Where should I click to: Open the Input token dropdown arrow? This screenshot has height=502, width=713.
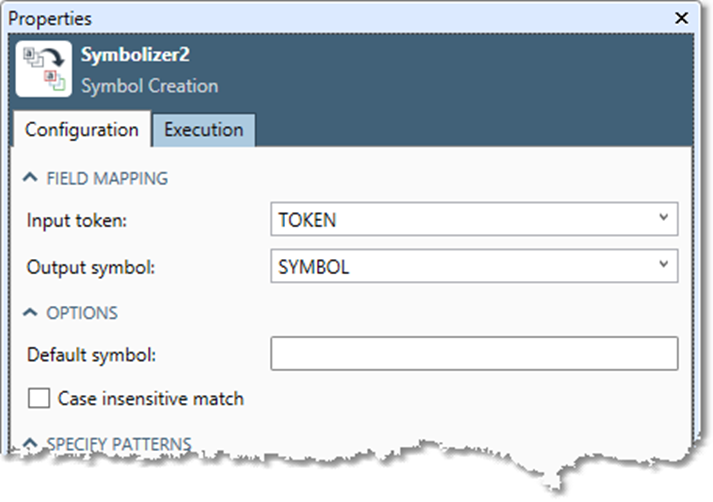(x=663, y=218)
